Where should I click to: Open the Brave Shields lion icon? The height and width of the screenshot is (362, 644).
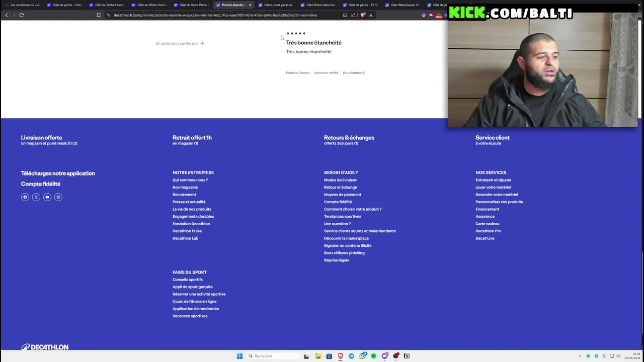pos(363,15)
